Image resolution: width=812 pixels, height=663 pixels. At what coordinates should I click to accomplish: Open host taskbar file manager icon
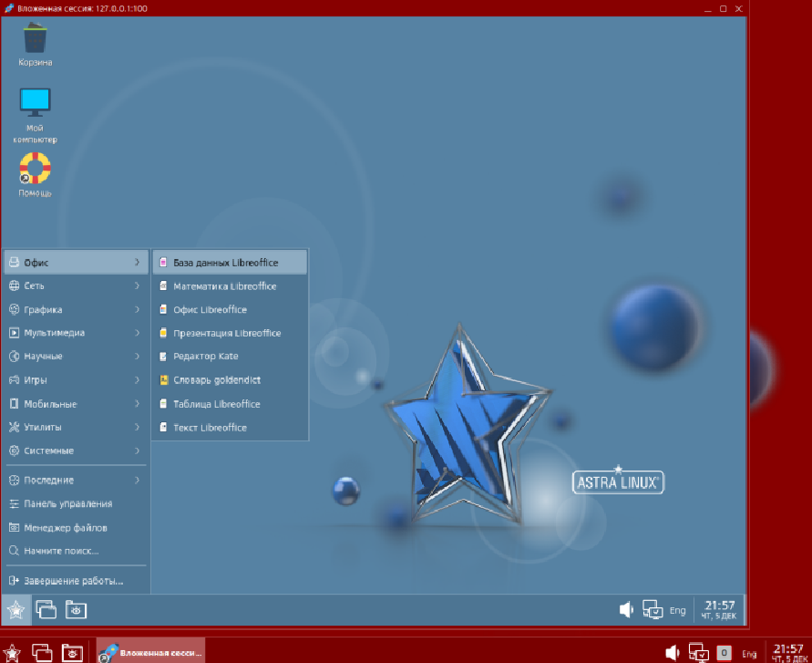point(72,653)
